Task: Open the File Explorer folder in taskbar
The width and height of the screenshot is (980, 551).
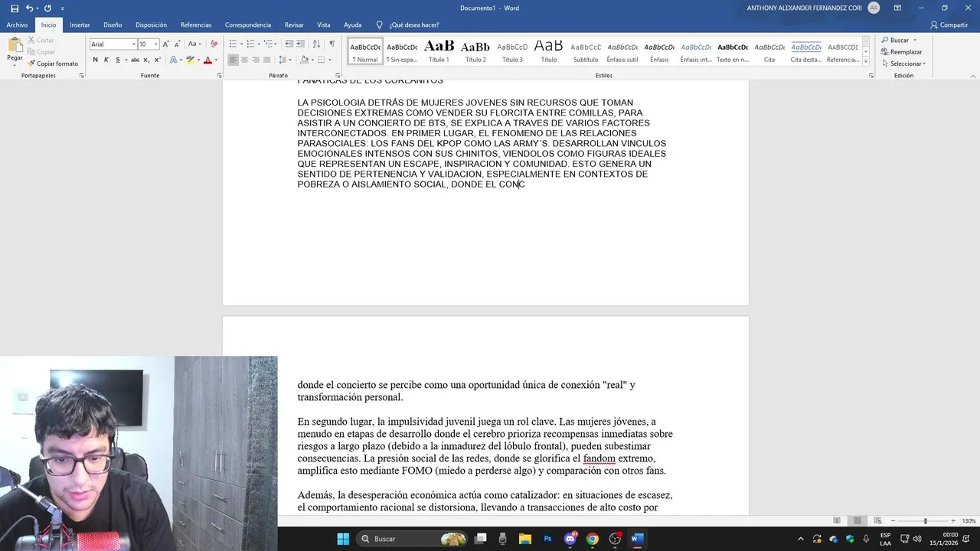Action: pos(525,539)
